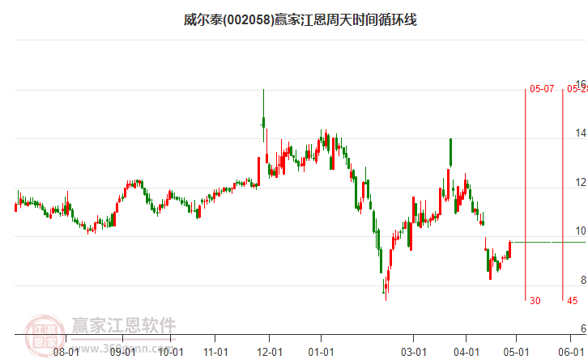Click the price axis value 10

click(x=581, y=231)
